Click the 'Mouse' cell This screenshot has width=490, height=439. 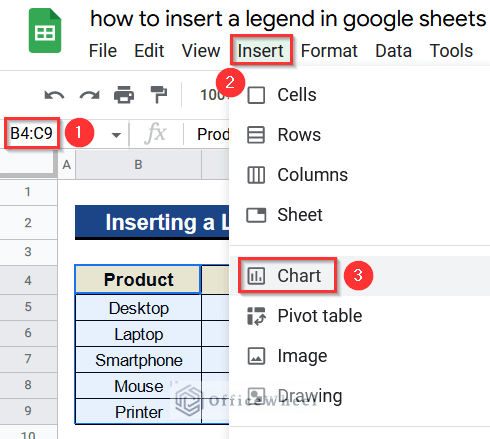click(138, 385)
